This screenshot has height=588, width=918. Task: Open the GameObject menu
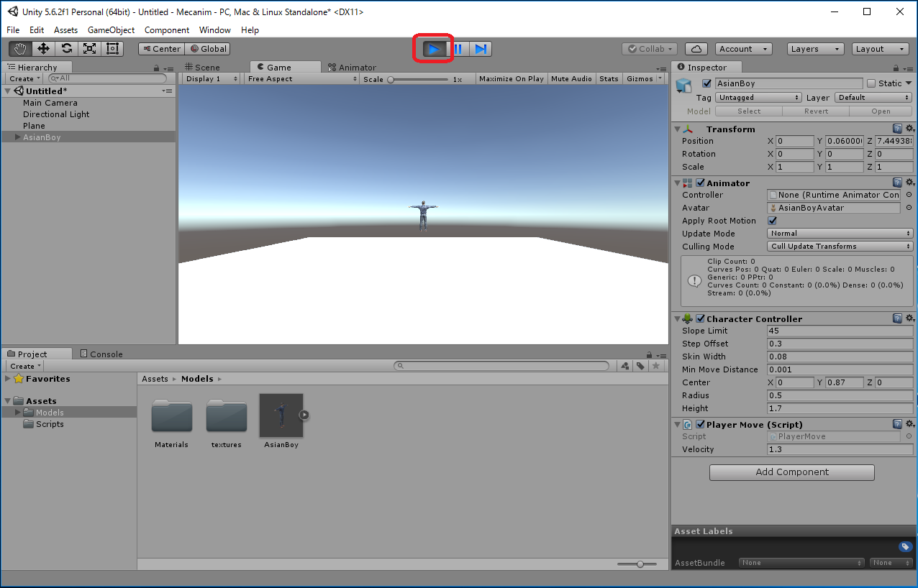(x=111, y=30)
